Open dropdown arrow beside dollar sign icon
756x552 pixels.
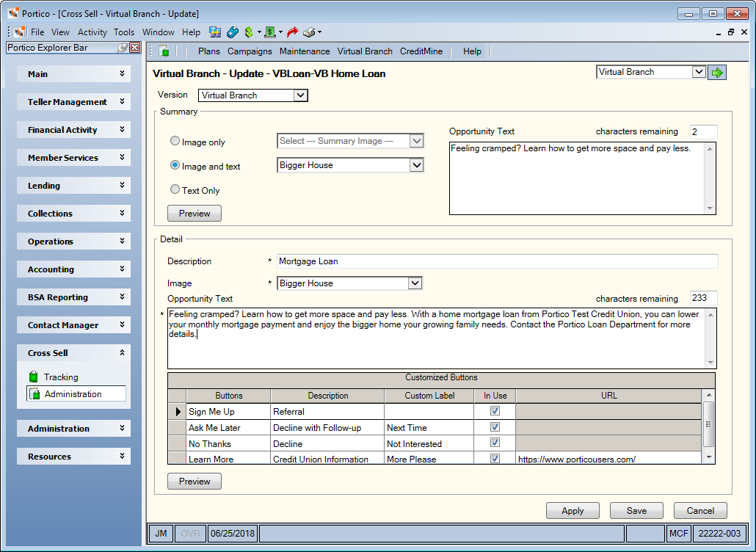click(259, 32)
